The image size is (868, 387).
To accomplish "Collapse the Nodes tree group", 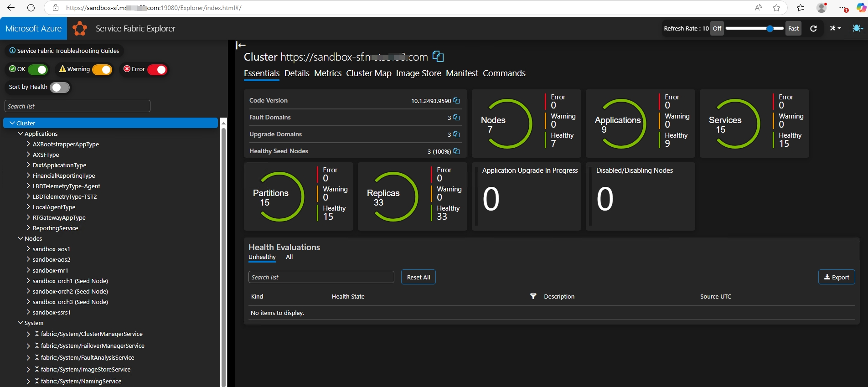I will pos(21,238).
